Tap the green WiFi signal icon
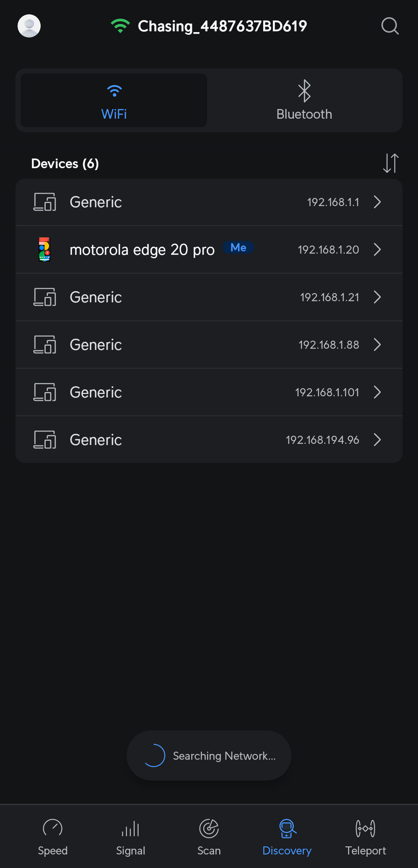This screenshot has height=868, width=418. pyautogui.click(x=120, y=26)
